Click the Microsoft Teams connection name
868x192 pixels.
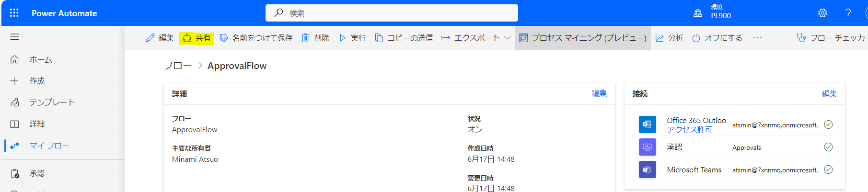click(x=694, y=170)
